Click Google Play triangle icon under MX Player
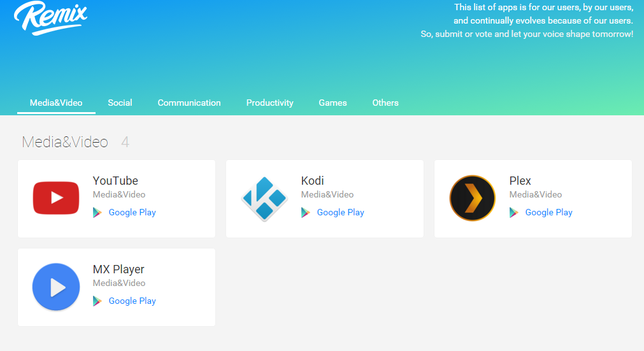The image size is (644, 351). 97,301
